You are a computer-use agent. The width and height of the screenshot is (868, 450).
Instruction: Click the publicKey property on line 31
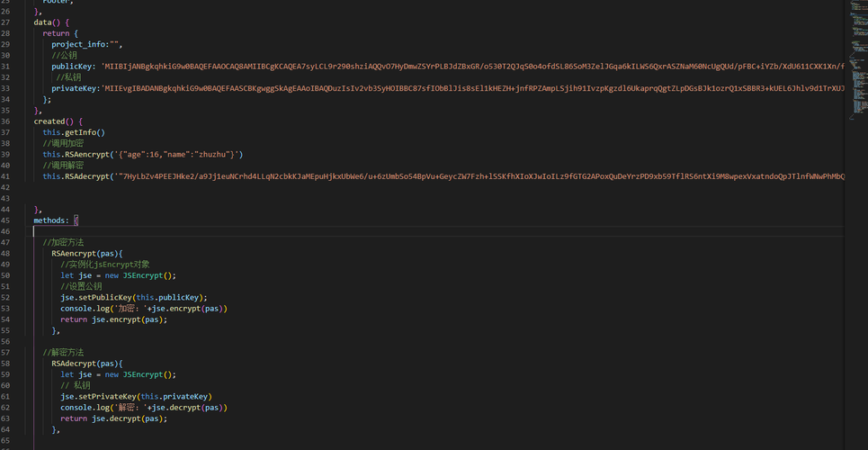(73, 66)
